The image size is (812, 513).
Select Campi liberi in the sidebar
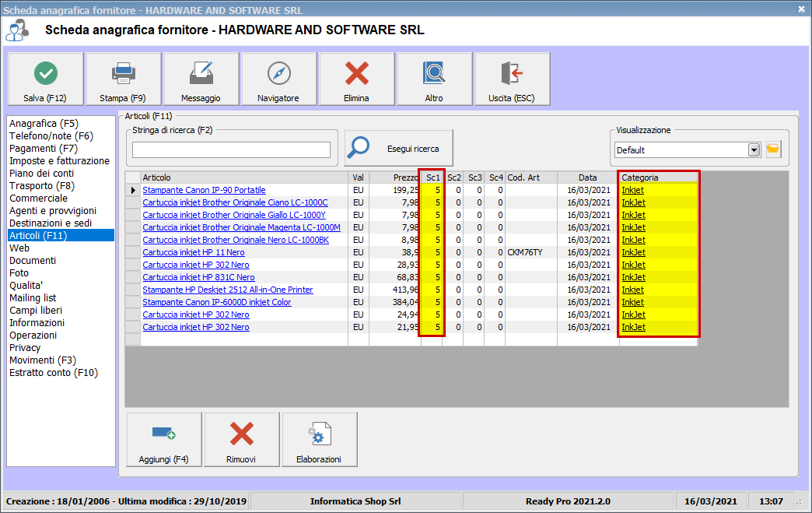click(36, 310)
